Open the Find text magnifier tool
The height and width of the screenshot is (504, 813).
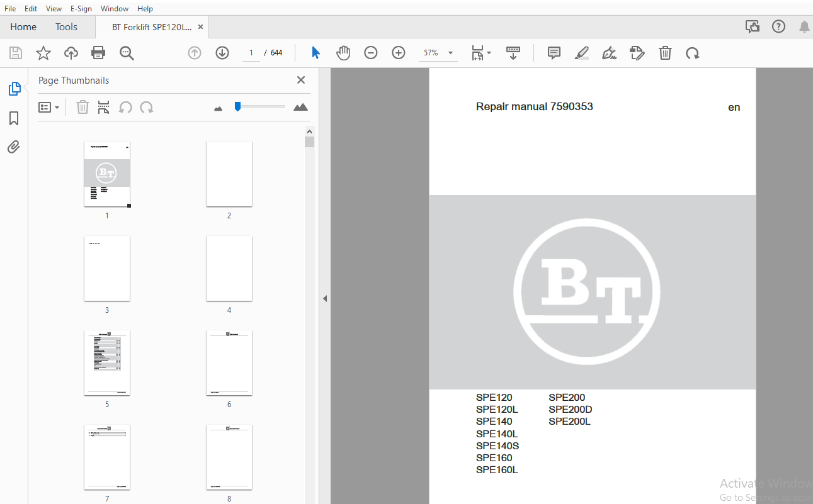(127, 53)
